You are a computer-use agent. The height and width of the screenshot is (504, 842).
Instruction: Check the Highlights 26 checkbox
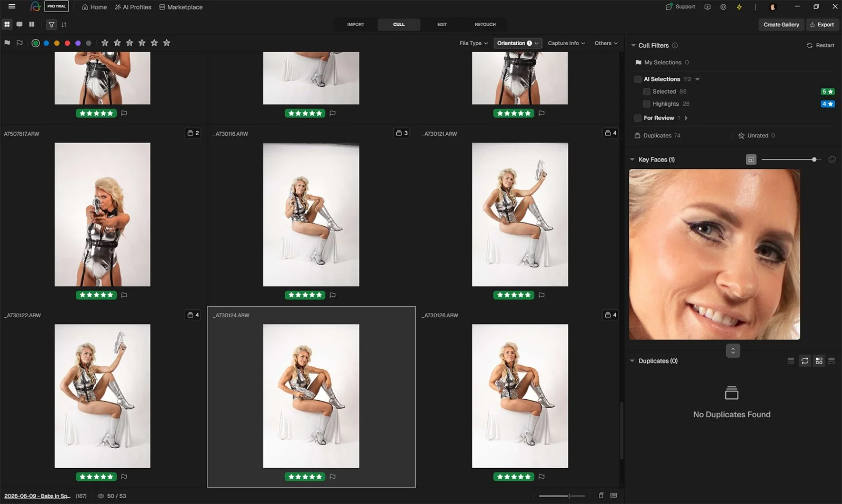(647, 104)
